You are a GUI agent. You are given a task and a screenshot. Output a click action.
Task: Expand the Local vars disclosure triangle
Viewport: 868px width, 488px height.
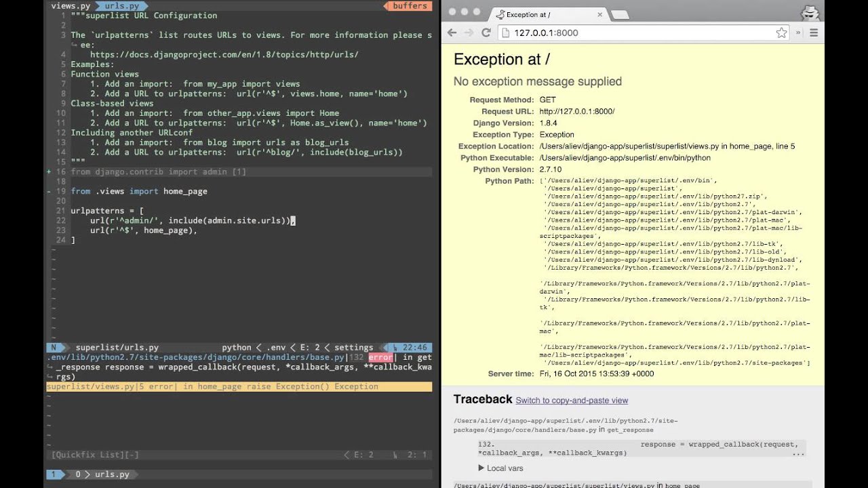pos(481,468)
